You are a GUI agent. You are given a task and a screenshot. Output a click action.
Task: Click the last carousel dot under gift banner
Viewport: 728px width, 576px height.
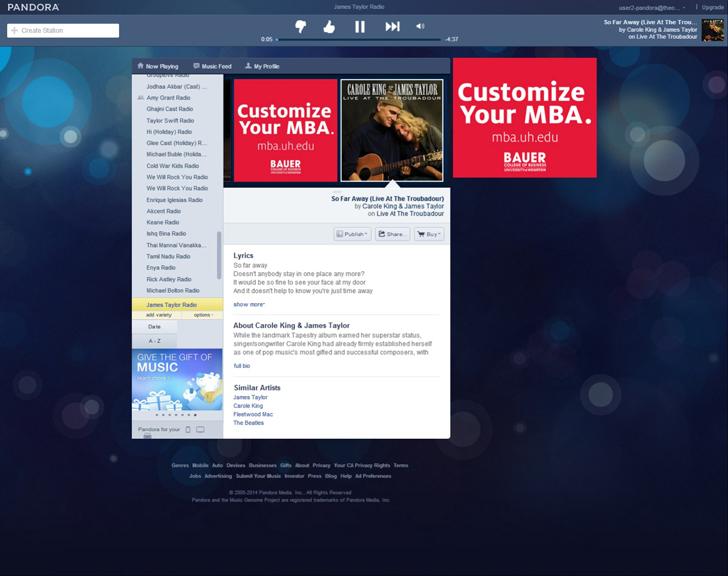pos(195,415)
